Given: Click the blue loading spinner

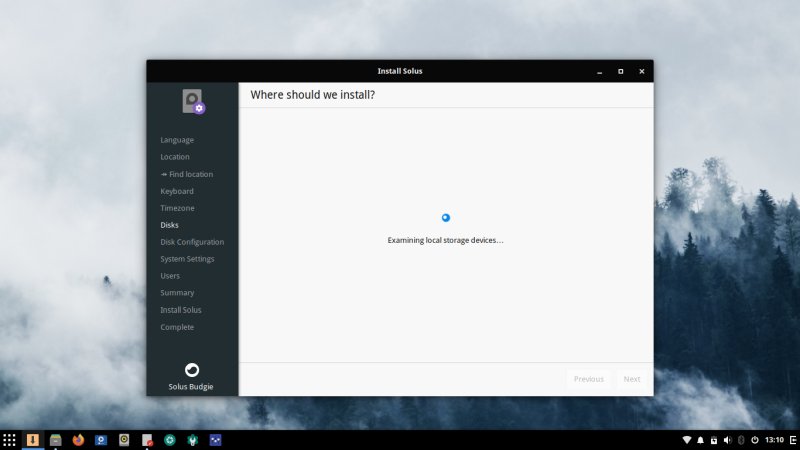Looking at the screenshot, I should (x=446, y=218).
